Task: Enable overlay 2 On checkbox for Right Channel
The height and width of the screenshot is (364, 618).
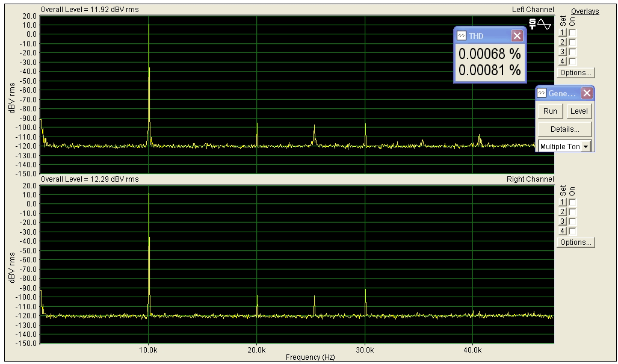Action: point(572,212)
